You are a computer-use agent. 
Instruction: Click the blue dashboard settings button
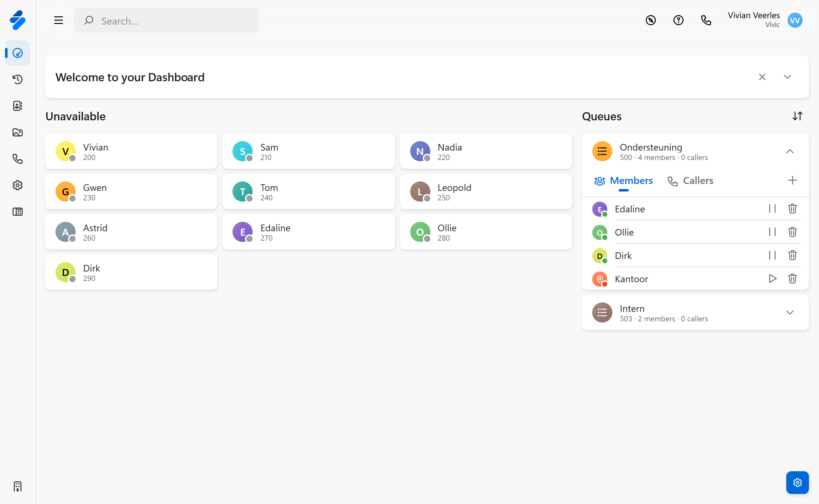coord(797,482)
